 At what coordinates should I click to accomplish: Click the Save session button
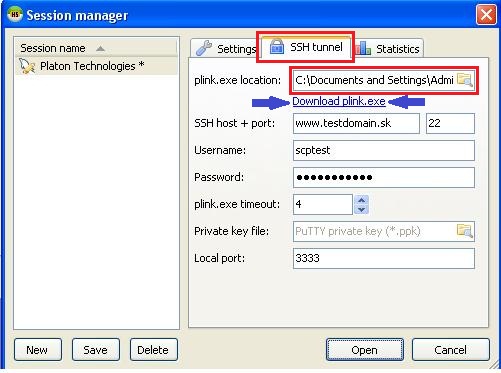click(x=96, y=350)
